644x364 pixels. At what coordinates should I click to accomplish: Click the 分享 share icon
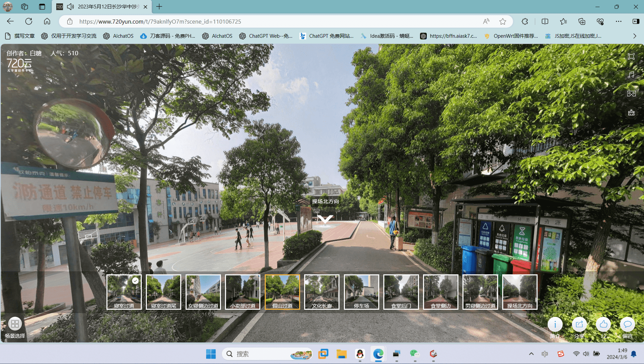pyautogui.click(x=579, y=325)
